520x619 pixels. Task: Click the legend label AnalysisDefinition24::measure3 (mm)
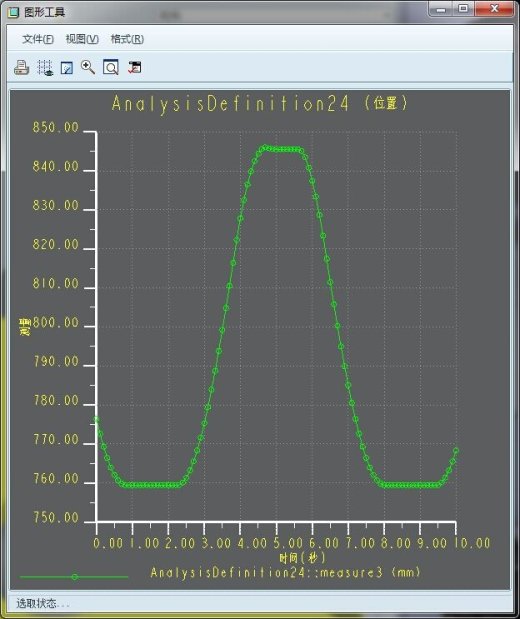pyautogui.click(x=285, y=572)
